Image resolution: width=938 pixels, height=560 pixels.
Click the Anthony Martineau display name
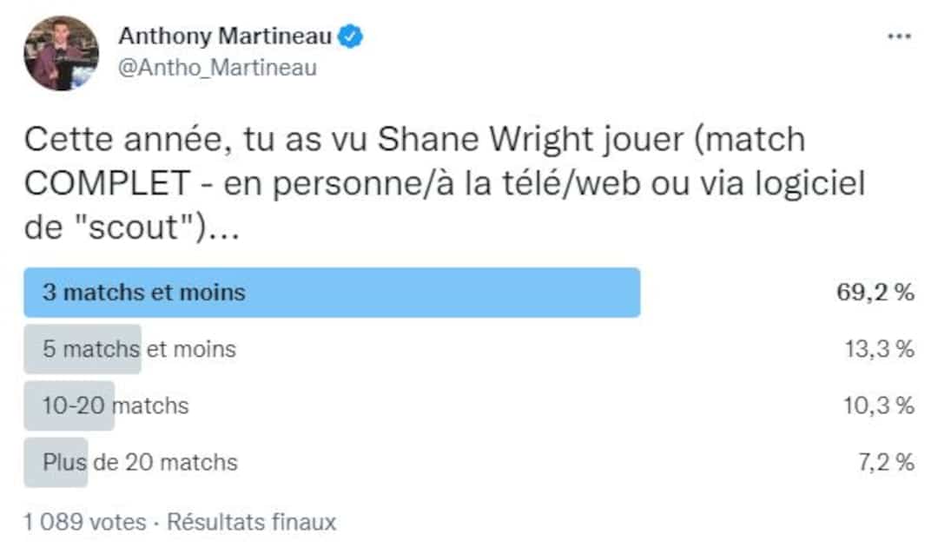pyautogui.click(x=225, y=36)
